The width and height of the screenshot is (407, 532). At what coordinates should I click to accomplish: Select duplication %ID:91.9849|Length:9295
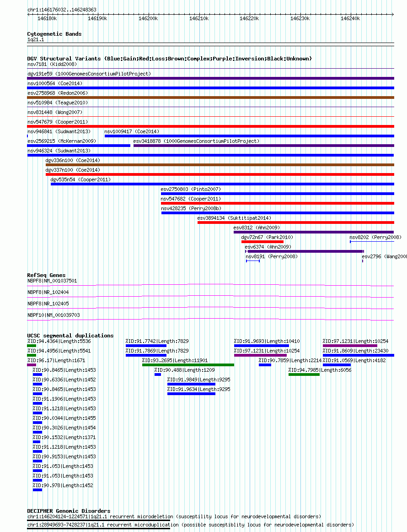click(199, 380)
